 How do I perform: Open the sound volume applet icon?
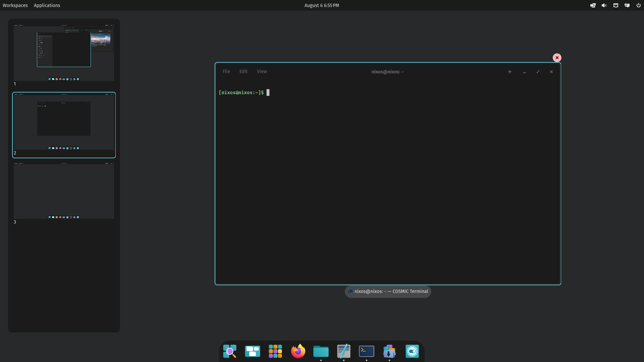tap(604, 5)
